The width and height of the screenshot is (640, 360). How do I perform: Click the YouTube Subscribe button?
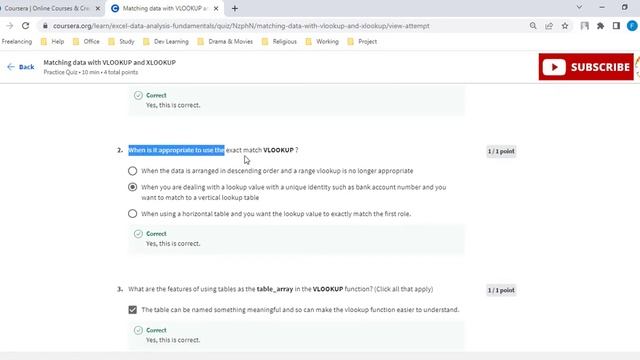(586, 67)
